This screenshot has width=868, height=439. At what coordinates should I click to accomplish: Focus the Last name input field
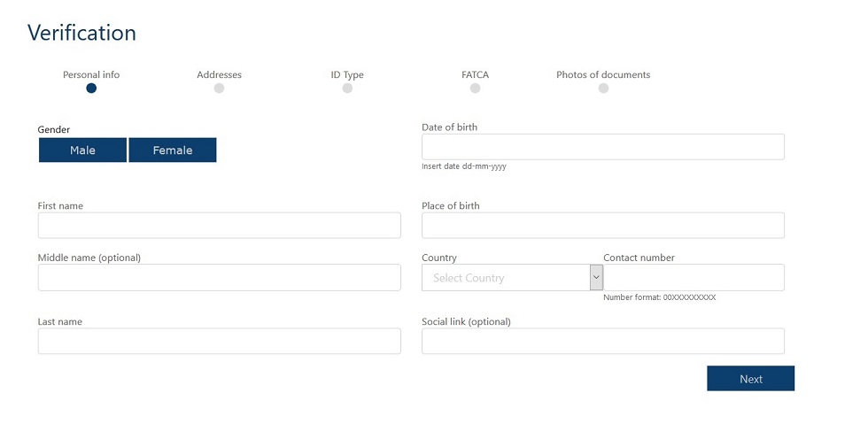tap(219, 342)
